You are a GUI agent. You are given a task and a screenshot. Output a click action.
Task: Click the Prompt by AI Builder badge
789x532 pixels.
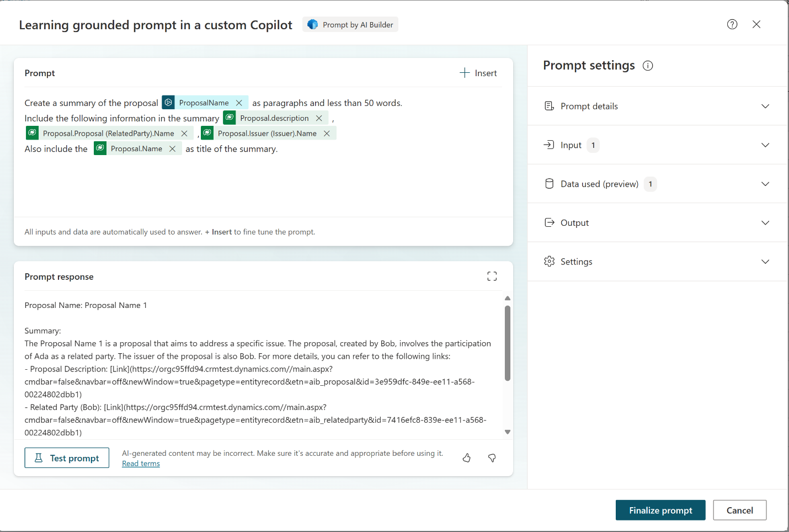(350, 24)
